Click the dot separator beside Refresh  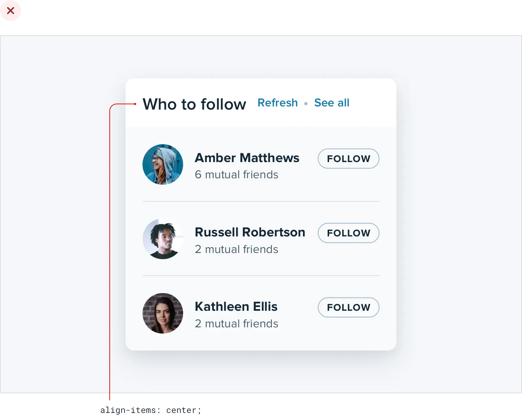(x=306, y=104)
